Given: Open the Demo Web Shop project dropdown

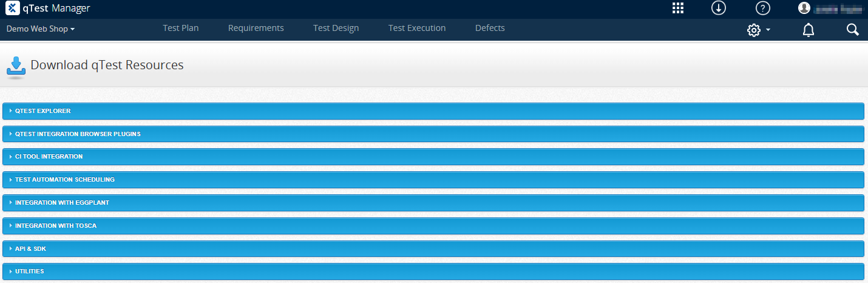Looking at the screenshot, I should tap(41, 29).
